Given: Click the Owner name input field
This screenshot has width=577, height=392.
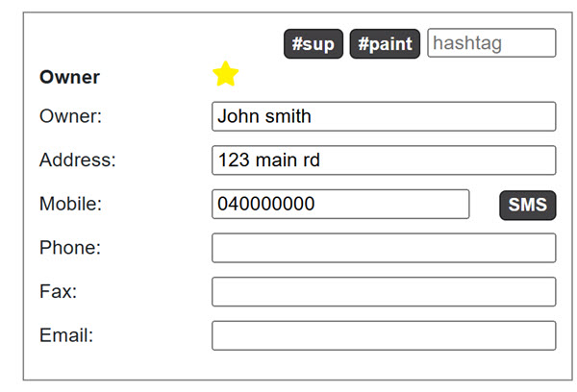Looking at the screenshot, I should coord(383,116).
